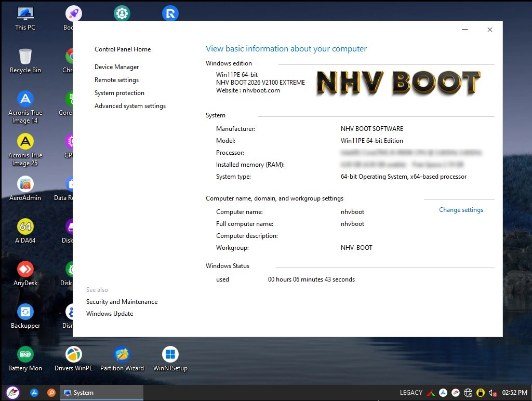The height and width of the screenshot is (401, 532).
Task: Select the Recycle Bin icon
Action: coord(25,61)
